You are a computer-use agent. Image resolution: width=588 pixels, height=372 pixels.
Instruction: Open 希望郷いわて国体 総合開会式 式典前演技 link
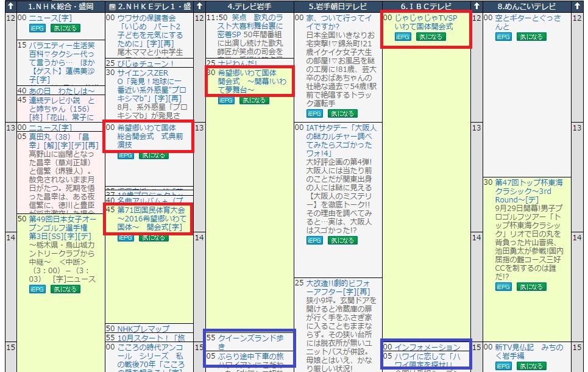[x=150, y=136]
